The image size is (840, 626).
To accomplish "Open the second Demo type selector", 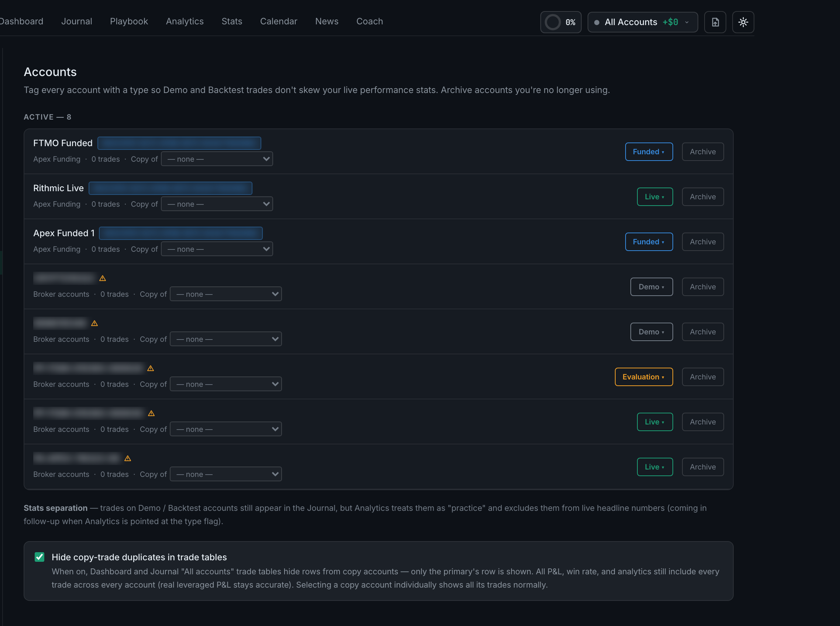I will (651, 332).
